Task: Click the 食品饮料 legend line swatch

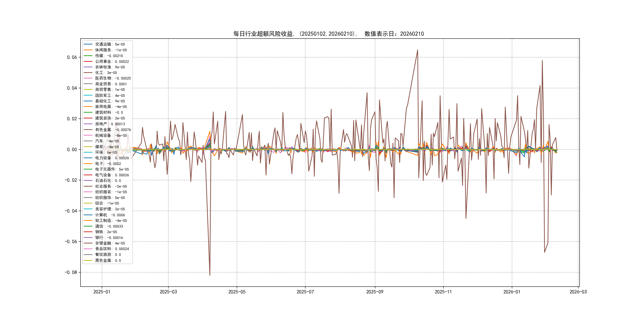Action: point(88,249)
